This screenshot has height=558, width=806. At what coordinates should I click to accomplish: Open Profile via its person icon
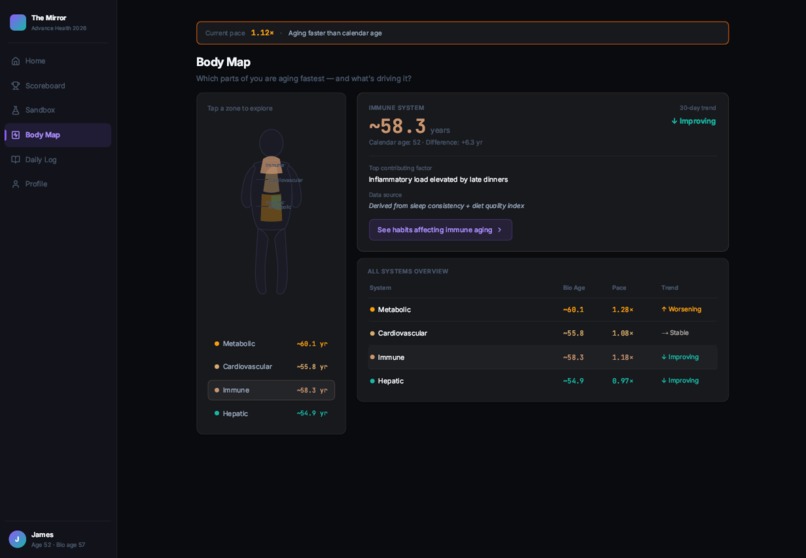pos(15,184)
